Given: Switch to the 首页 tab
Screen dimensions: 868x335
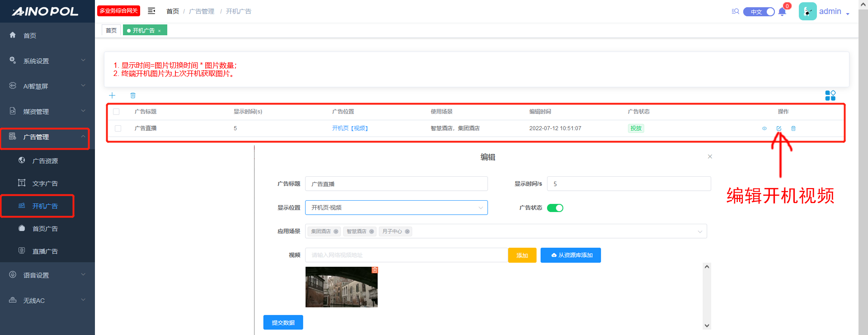Looking at the screenshot, I should click(x=111, y=30).
